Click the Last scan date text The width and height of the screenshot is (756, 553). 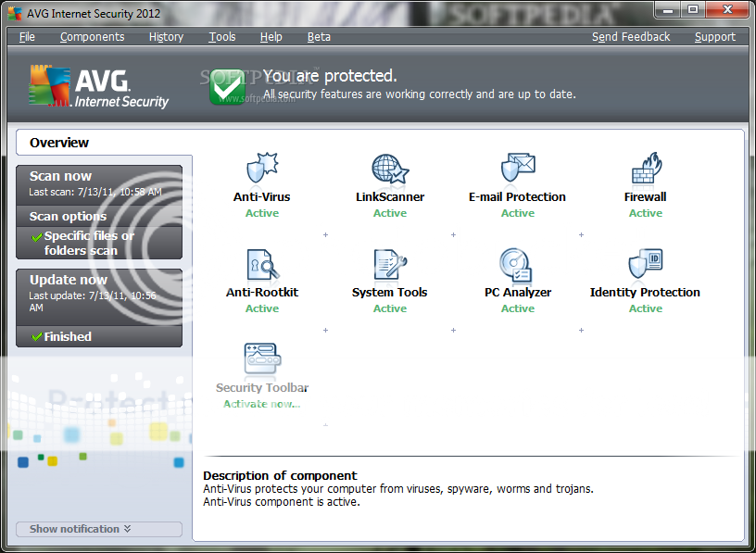coord(95,192)
